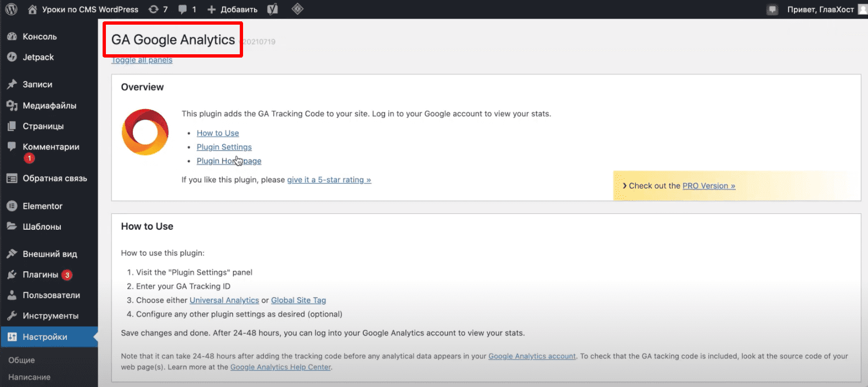This screenshot has width=868, height=387.
Task: Open the Добавить new content menu
Action: pos(232,9)
